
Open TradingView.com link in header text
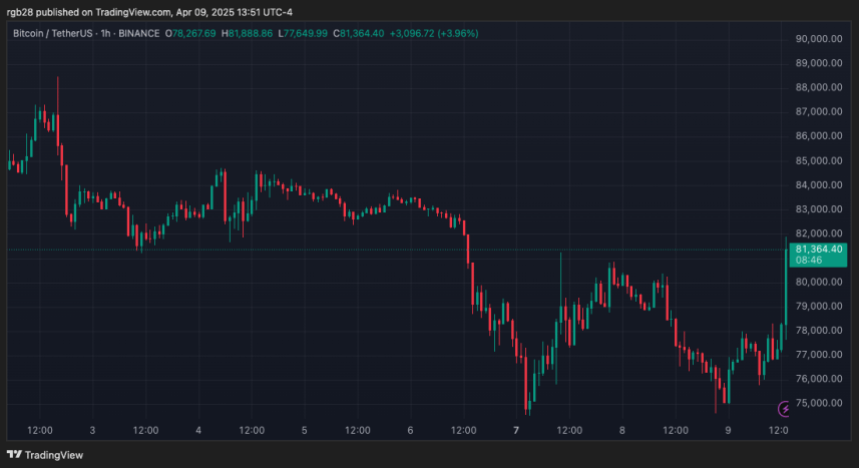141,12
